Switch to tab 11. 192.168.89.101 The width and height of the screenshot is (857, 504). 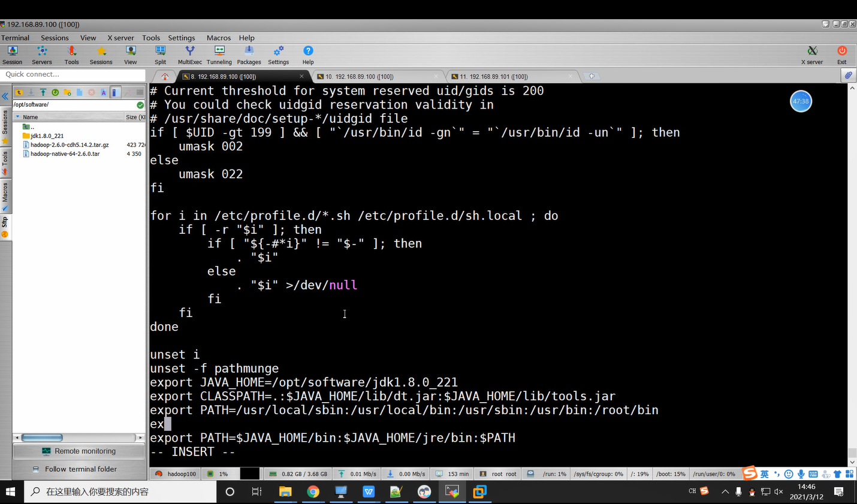(494, 77)
